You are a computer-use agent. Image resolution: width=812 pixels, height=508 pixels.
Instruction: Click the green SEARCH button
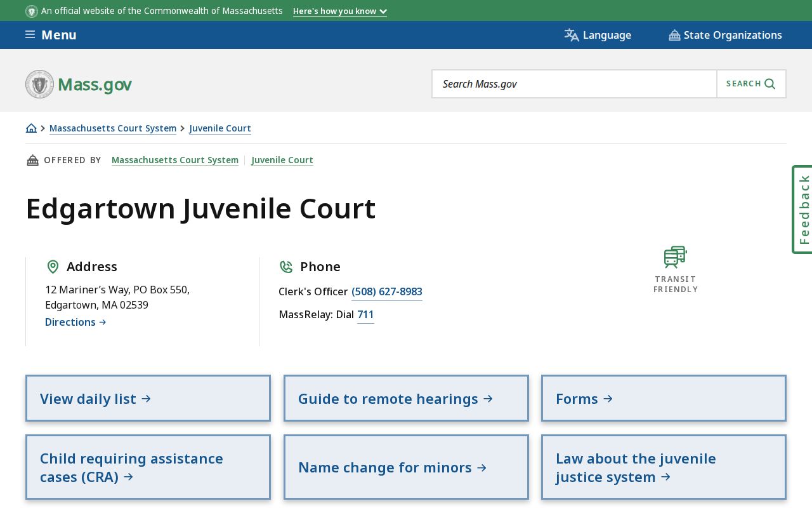751,84
